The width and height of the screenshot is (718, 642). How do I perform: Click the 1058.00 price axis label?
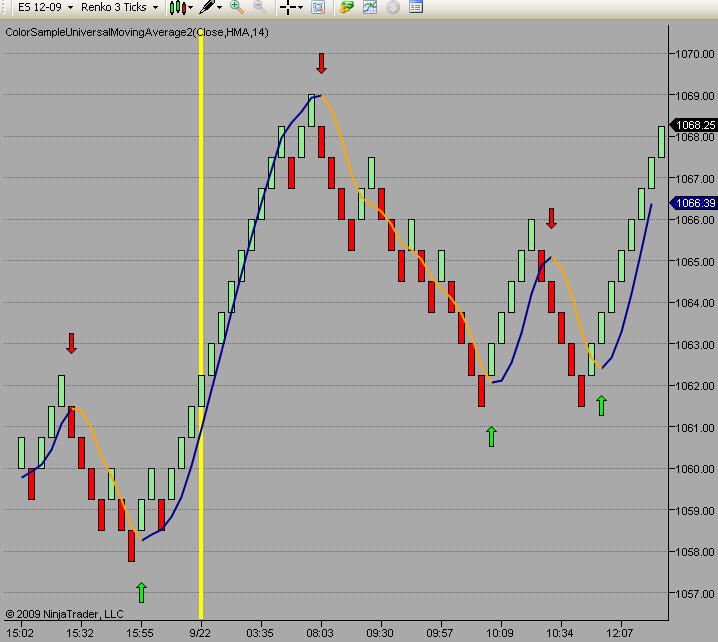tap(695, 552)
